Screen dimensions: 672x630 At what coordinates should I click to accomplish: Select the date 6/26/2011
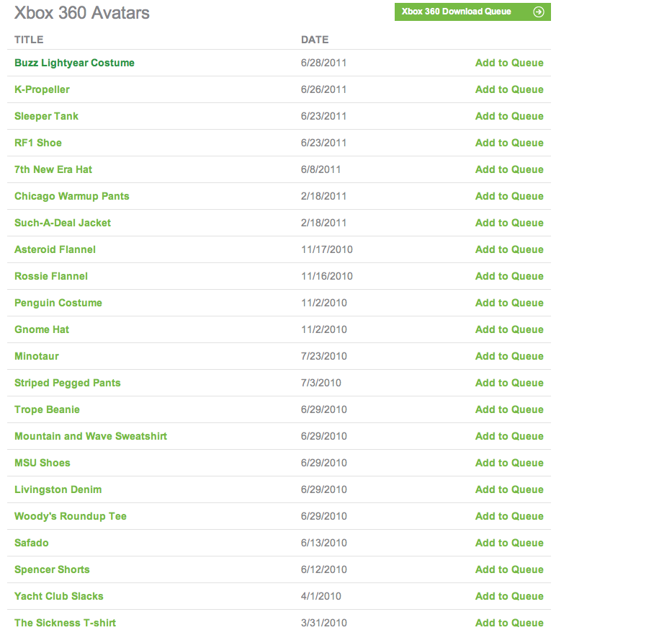pyautogui.click(x=323, y=89)
